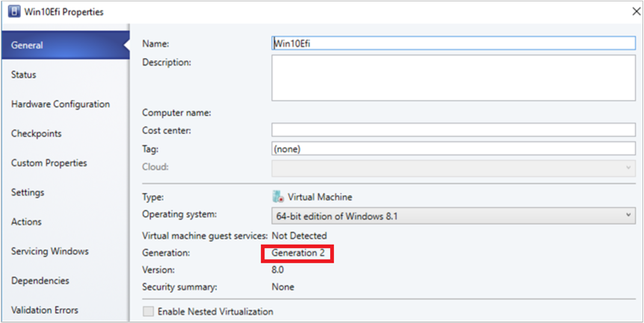This screenshot has width=644, height=323.
Task: Click the Virtual Machine type icon
Action: pyautogui.click(x=278, y=197)
